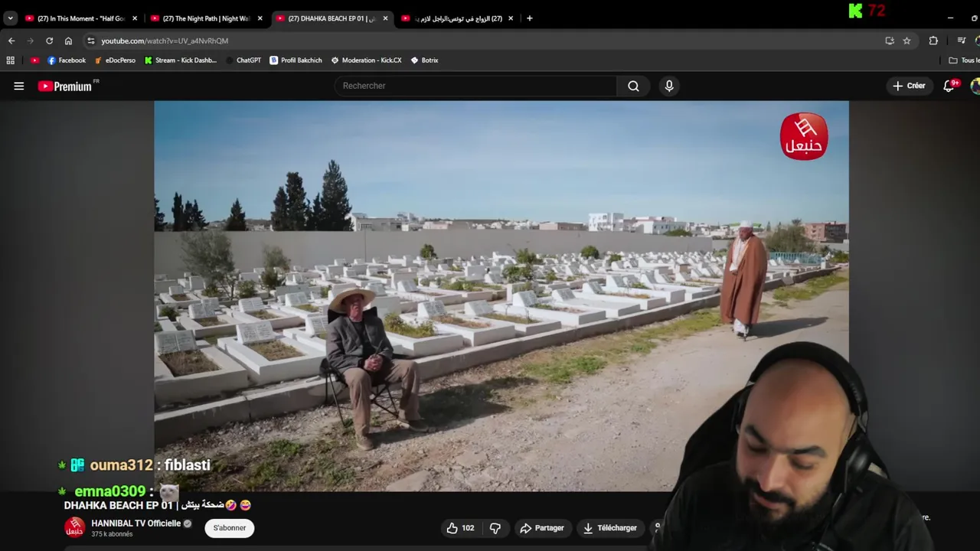Open the ChatGPT bookmark
Viewport: 980px width, 551px height.
(x=243, y=60)
